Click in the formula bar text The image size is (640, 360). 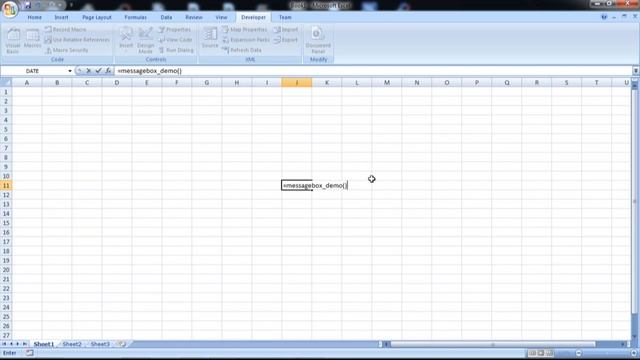point(149,71)
